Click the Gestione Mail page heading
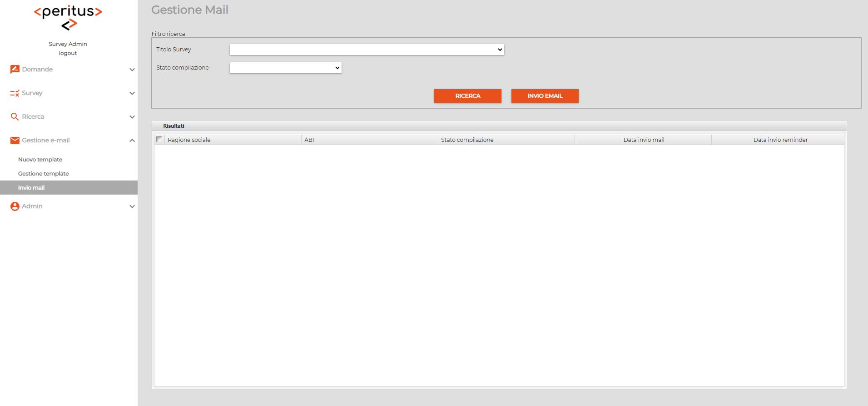The image size is (868, 406). pos(190,10)
